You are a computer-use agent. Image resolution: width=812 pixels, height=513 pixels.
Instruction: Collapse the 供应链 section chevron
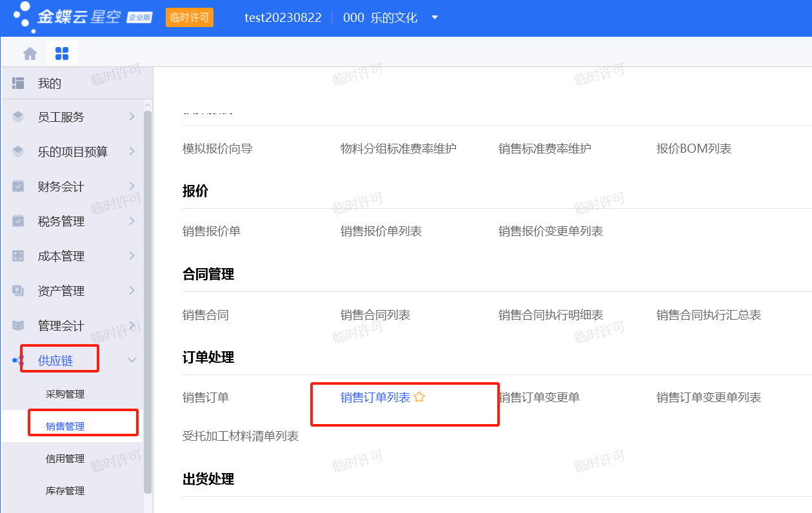(x=132, y=360)
